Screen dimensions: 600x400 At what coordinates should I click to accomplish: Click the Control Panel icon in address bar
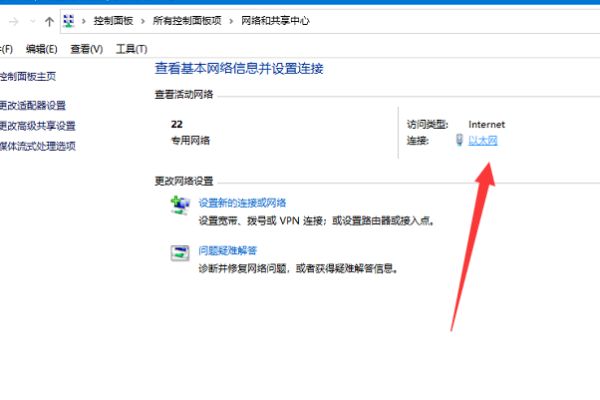click(x=68, y=21)
